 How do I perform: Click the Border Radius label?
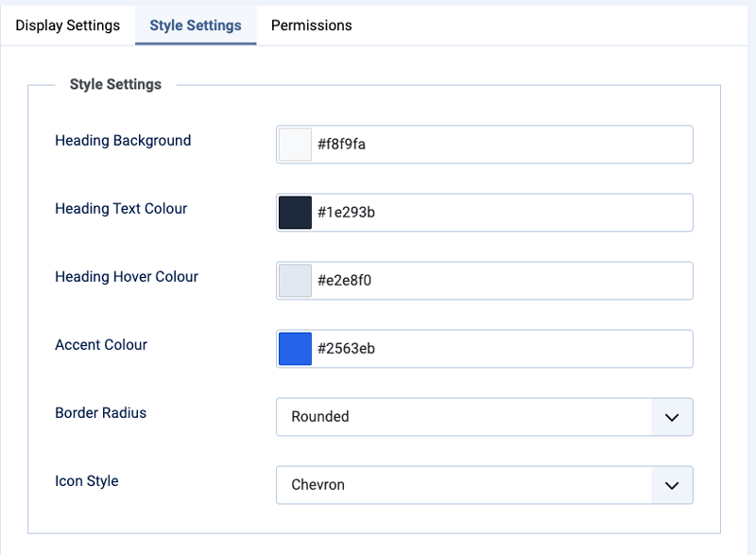(100, 413)
